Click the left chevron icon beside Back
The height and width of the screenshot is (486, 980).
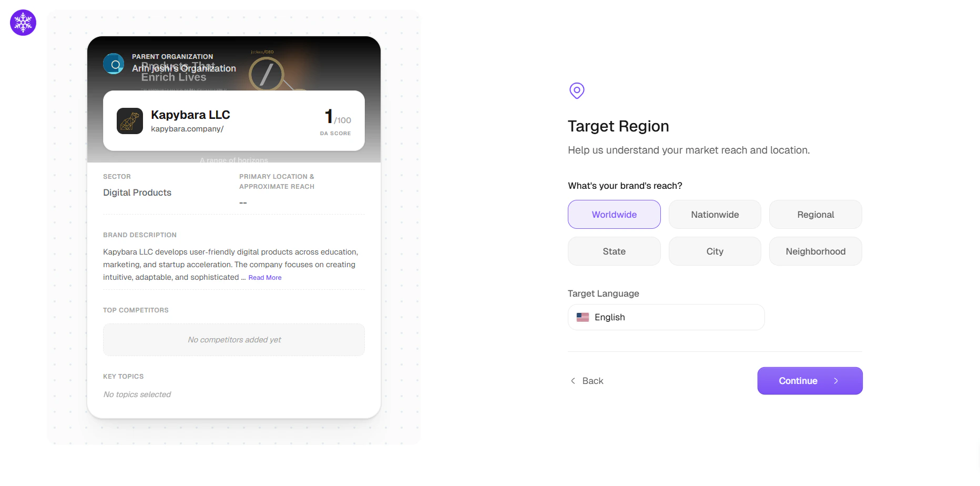[573, 380]
